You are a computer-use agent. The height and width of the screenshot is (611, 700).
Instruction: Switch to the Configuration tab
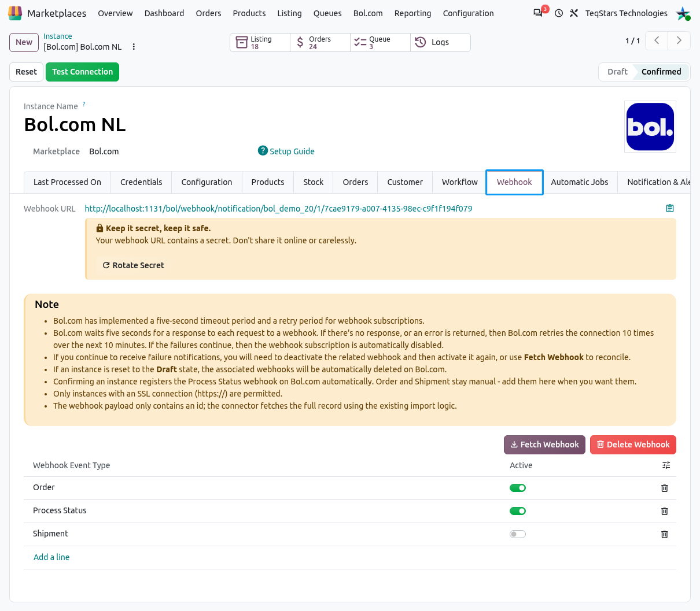[x=207, y=182]
